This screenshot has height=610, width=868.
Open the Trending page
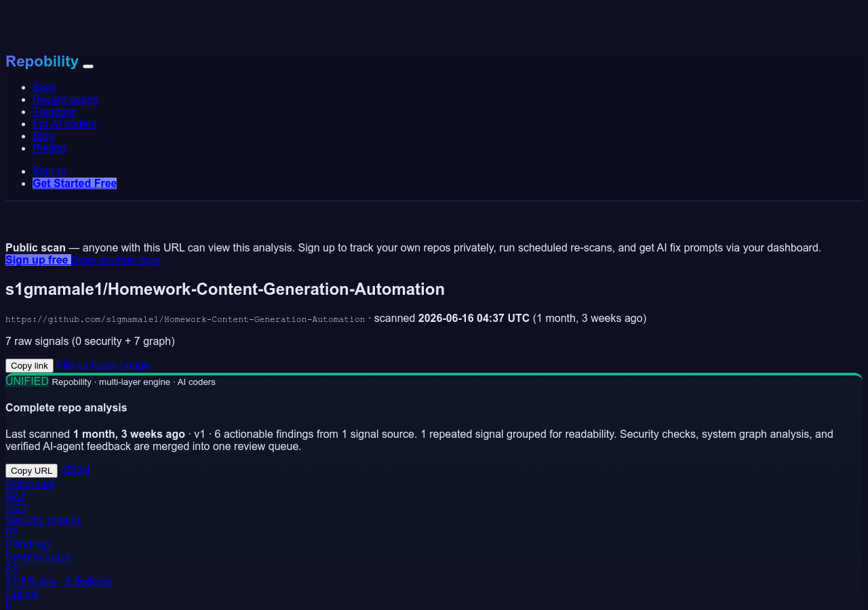pos(54,111)
